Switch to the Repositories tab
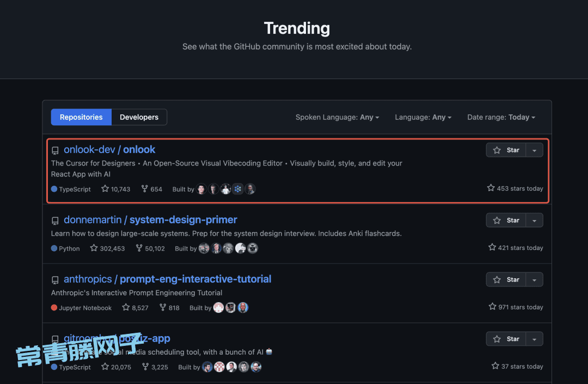 coord(81,117)
